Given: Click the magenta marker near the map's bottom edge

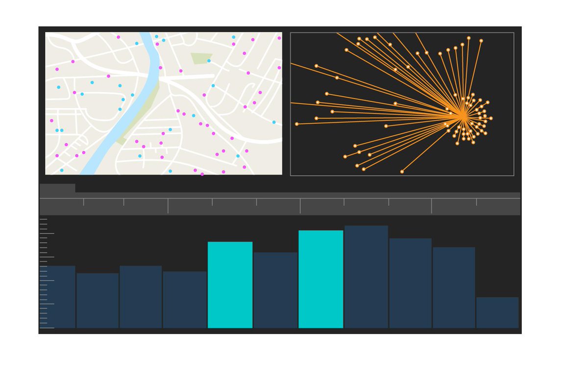Looking at the screenshot, I should (202, 173).
